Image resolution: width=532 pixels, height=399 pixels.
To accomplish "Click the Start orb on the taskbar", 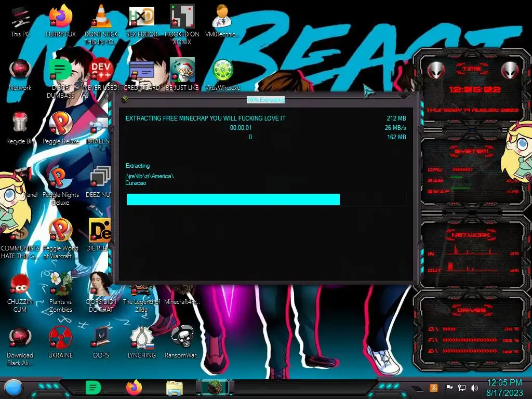I will pyautogui.click(x=14, y=388).
